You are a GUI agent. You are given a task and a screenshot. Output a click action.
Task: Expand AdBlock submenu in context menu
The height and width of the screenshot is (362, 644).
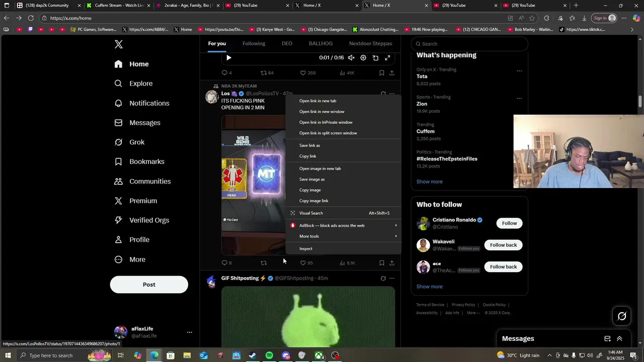[343, 225]
